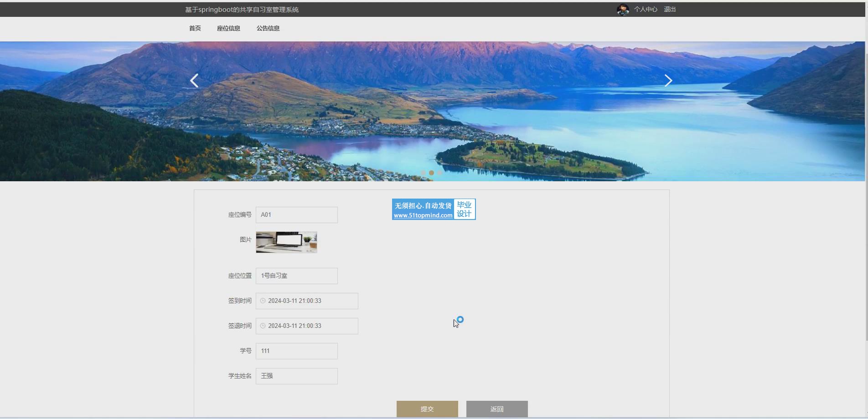868x419 pixels.
Task: Click the site title 基于springboot的共享自习室管理系统
Action: tap(242, 10)
